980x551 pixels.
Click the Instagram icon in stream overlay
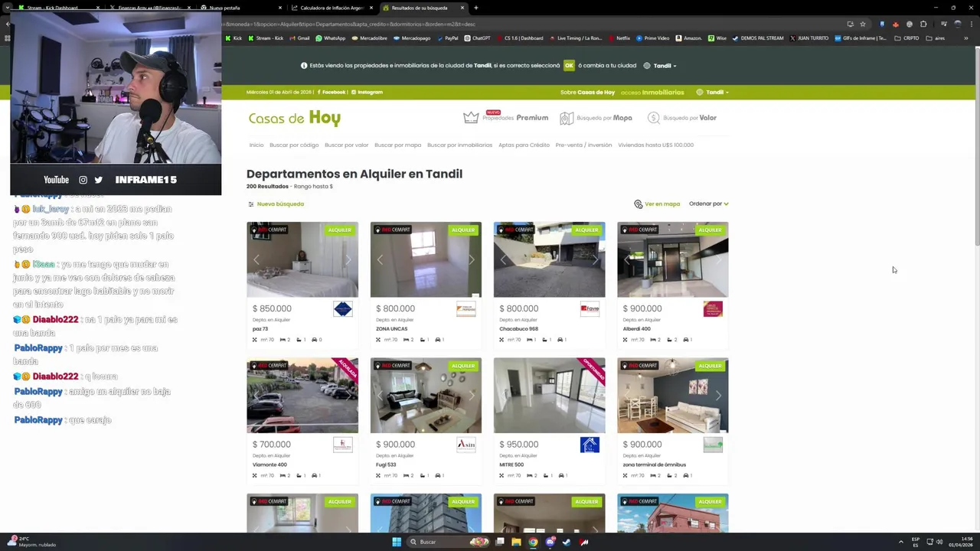point(83,180)
